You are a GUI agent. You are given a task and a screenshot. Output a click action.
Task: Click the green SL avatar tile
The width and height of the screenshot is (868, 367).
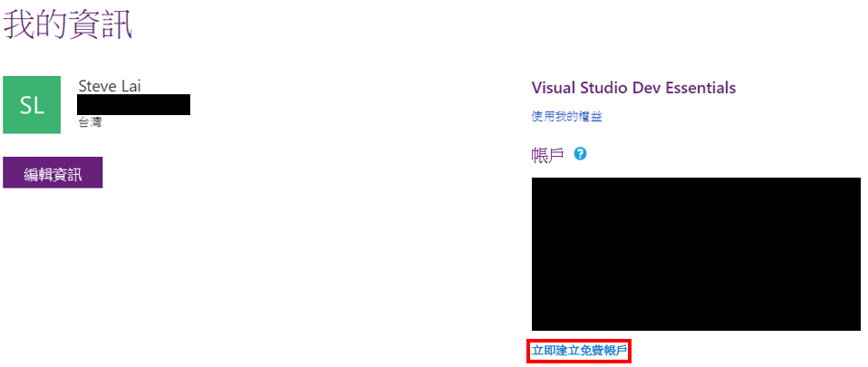tap(32, 105)
